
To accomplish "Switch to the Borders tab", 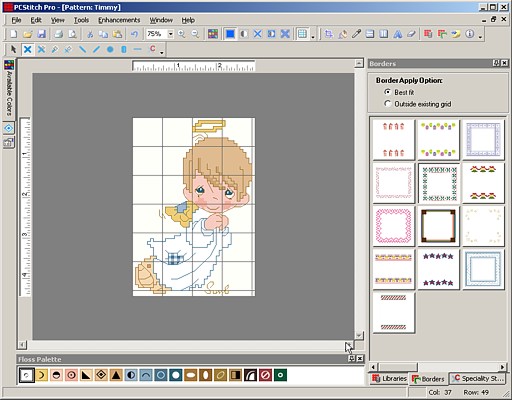I will [428, 379].
